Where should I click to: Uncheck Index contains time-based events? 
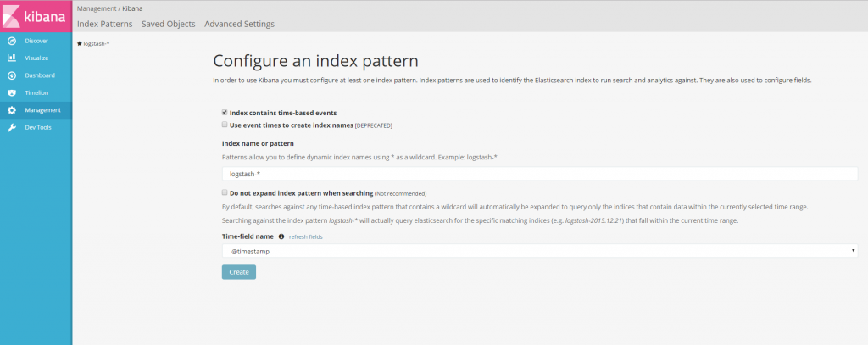coord(225,112)
